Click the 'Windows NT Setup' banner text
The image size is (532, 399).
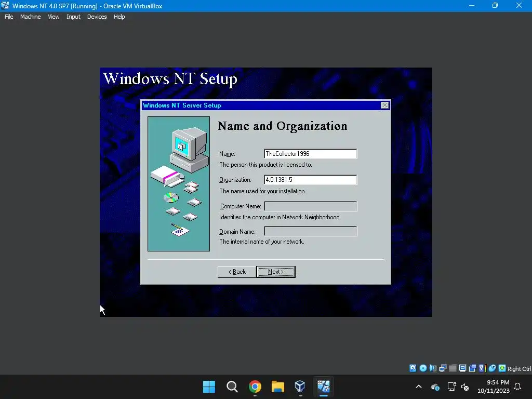pos(170,79)
